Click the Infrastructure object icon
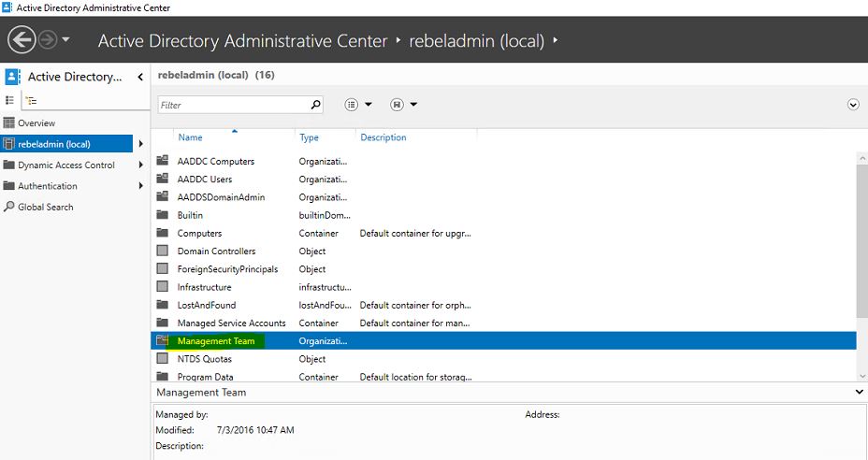This screenshot has width=868, height=460. (x=162, y=286)
